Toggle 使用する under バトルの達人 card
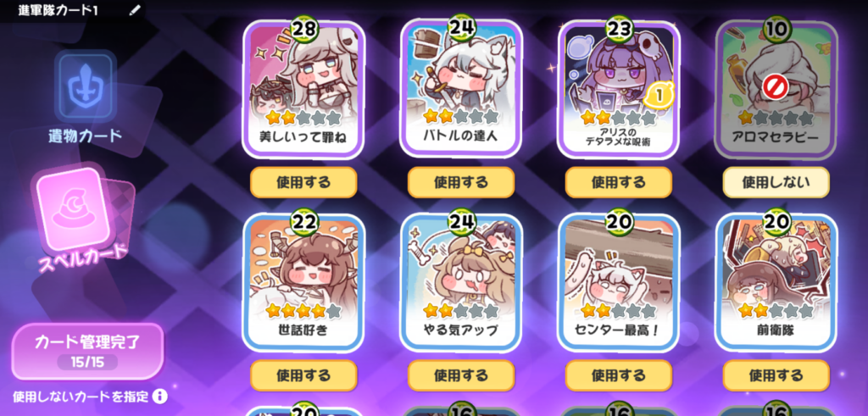This screenshot has height=416, width=868. click(461, 182)
